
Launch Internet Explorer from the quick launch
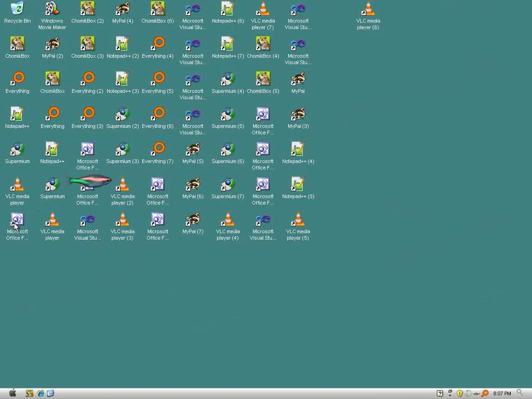(x=40, y=393)
